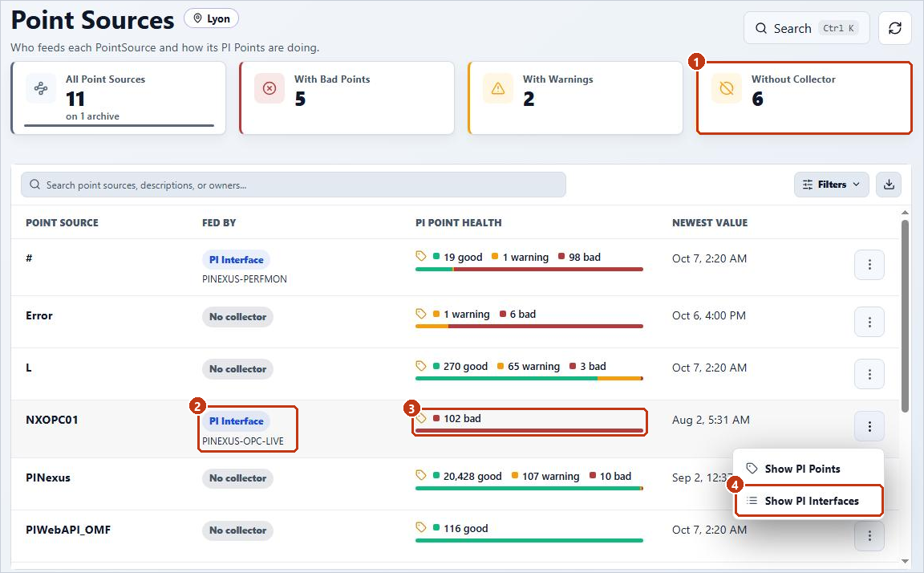
Task: Sort by POINT SOURCE column header
Action: point(62,223)
